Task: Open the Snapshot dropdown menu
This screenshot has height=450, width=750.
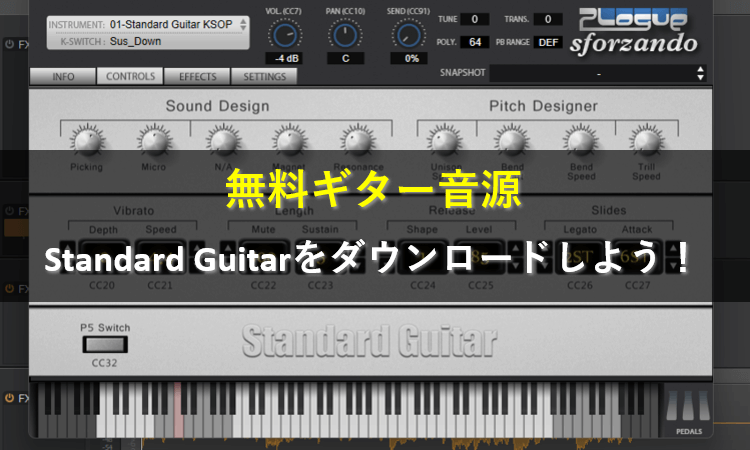Action: pos(597,74)
